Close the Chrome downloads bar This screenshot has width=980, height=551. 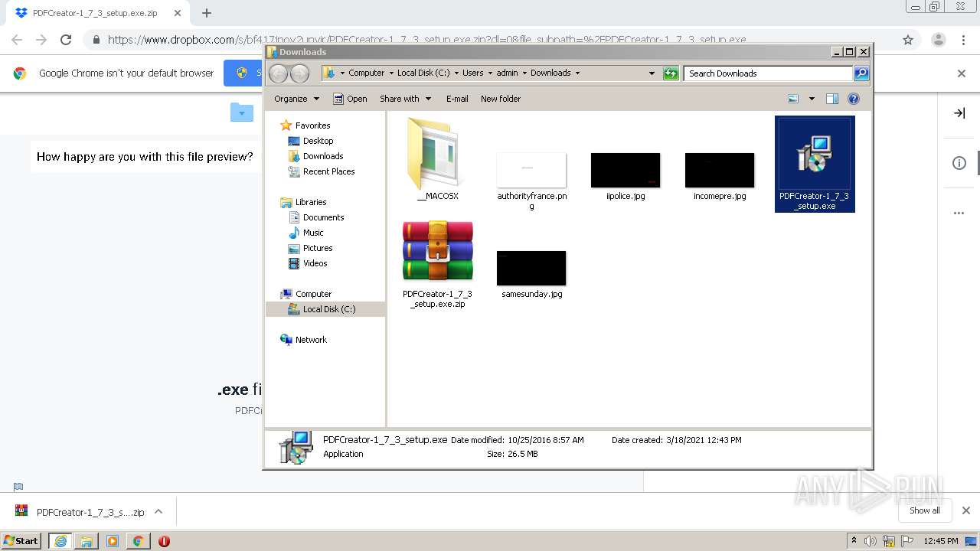[966, 510]
